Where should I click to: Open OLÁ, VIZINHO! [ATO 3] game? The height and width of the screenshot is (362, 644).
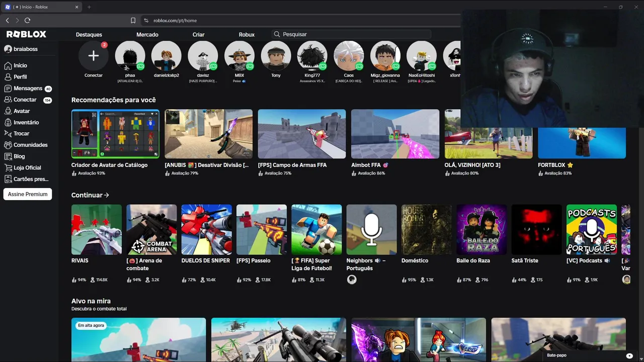(489, 143)
